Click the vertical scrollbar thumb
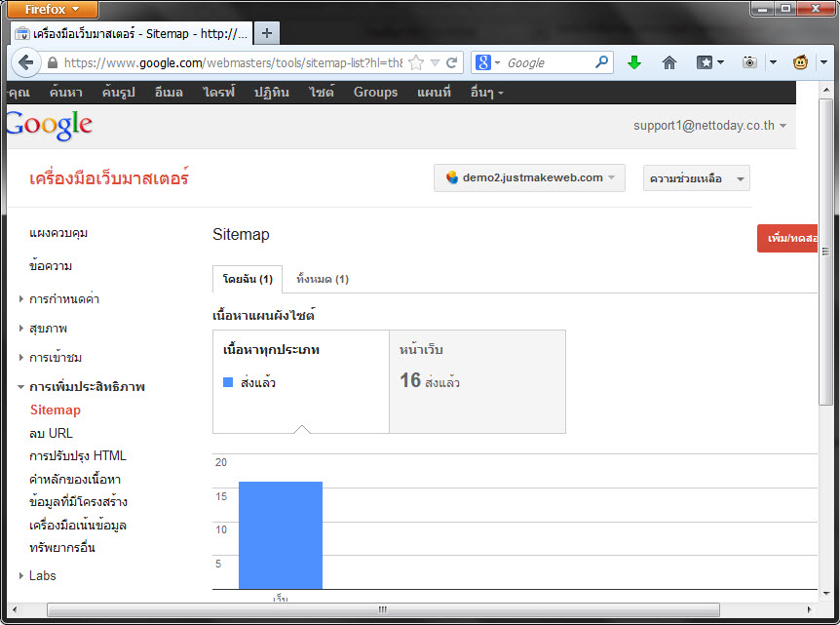This screenshot has height=625, width=840. pyautogui.click(x=825, y=252)
